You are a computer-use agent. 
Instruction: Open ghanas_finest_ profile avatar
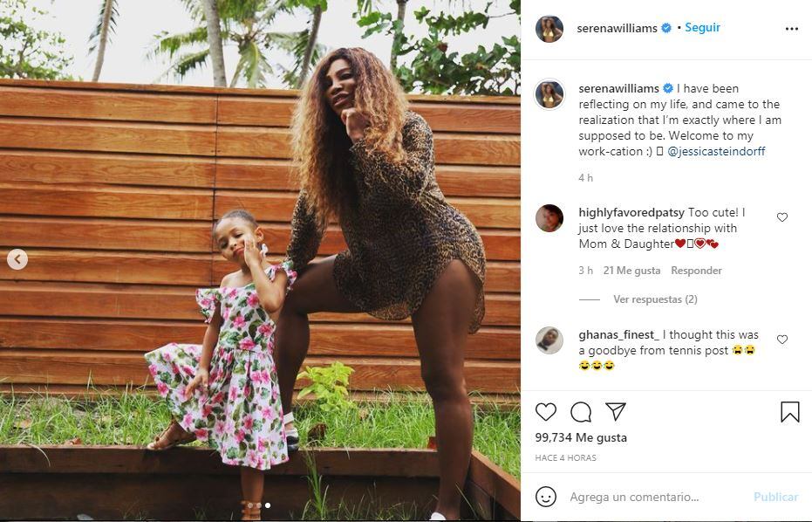[x=549, y=340]
